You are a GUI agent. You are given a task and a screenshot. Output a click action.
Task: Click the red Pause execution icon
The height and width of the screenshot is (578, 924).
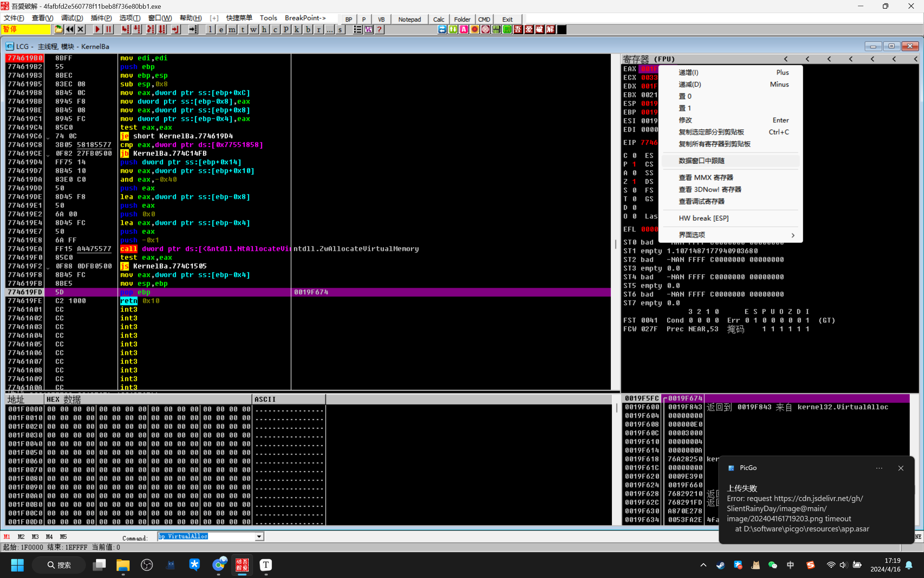(109, 29)
